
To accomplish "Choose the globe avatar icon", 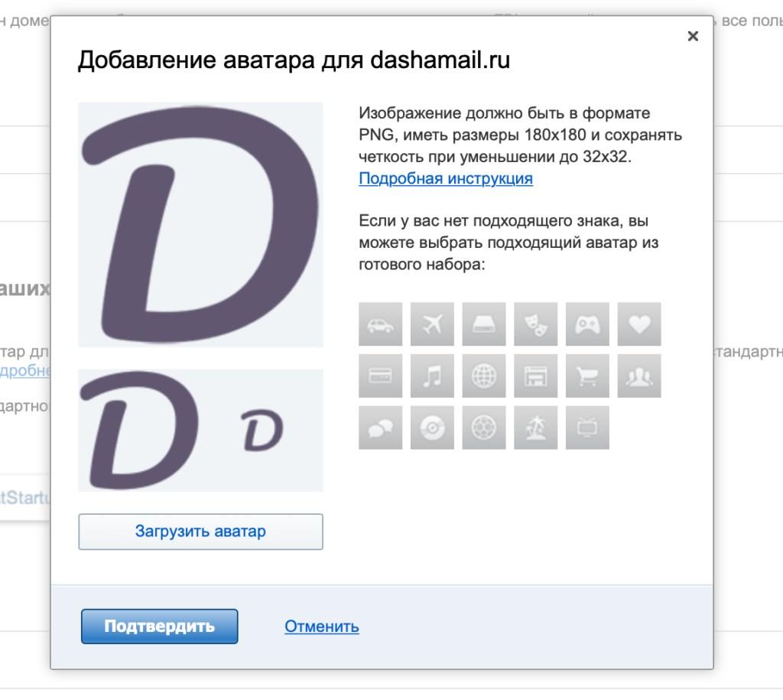I will (x=484, y=376).
